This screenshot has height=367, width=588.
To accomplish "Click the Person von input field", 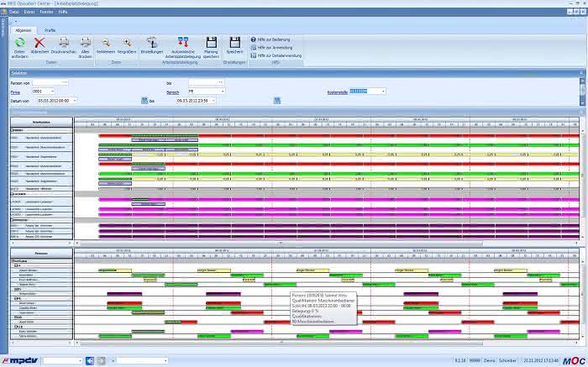I will point(50,82).
